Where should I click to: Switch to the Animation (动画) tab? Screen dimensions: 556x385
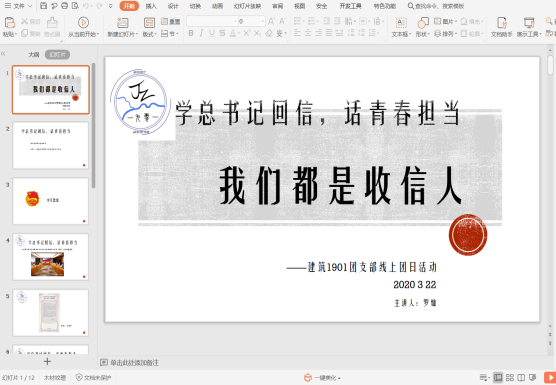tap(217, 6)
